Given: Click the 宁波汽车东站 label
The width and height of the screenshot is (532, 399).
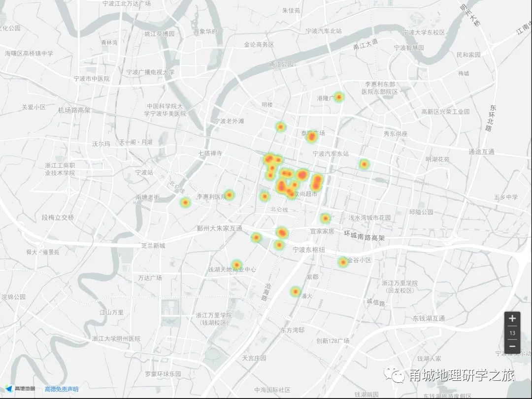Looking at the screenshot, I should pos(331,153).
